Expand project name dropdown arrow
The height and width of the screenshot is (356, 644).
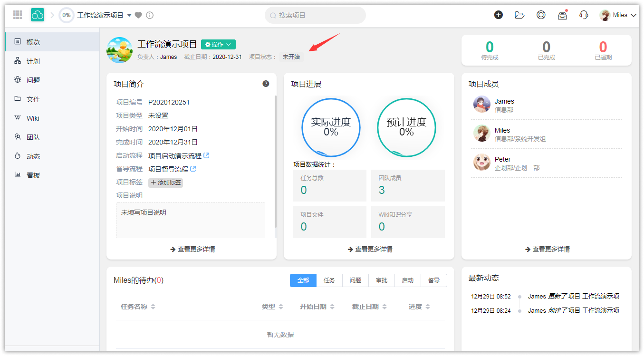click(x=129, y=15)
